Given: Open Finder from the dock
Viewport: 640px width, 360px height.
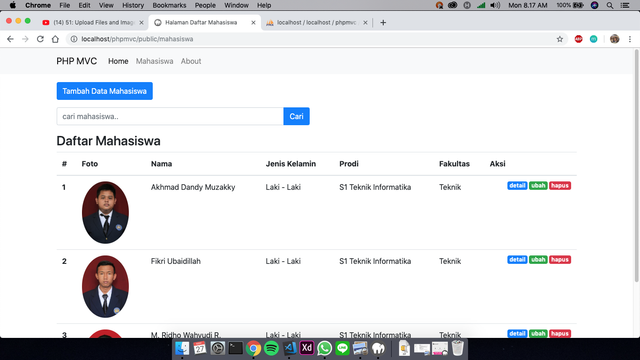Looking at the screenshot, I should pyautogui.click(x=182, y=348).
